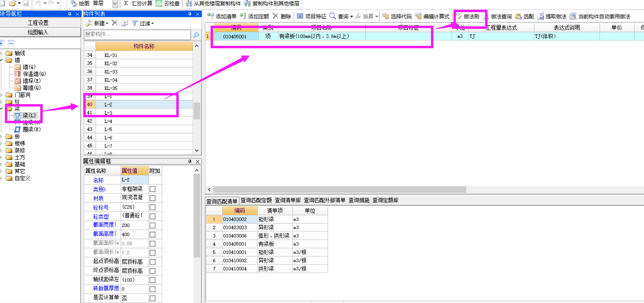Select the 查询匹配清单 tab
The image size is (644, 303).
[x=222, y=201]
